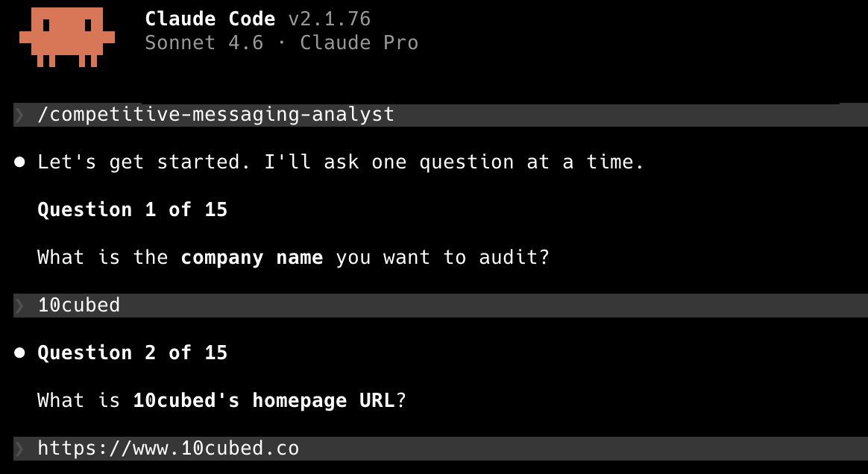Image resolution: width=868 pixels, height=474 pixels.
Task: Click the submitted "10cubed" answer text
Action: 78,306
